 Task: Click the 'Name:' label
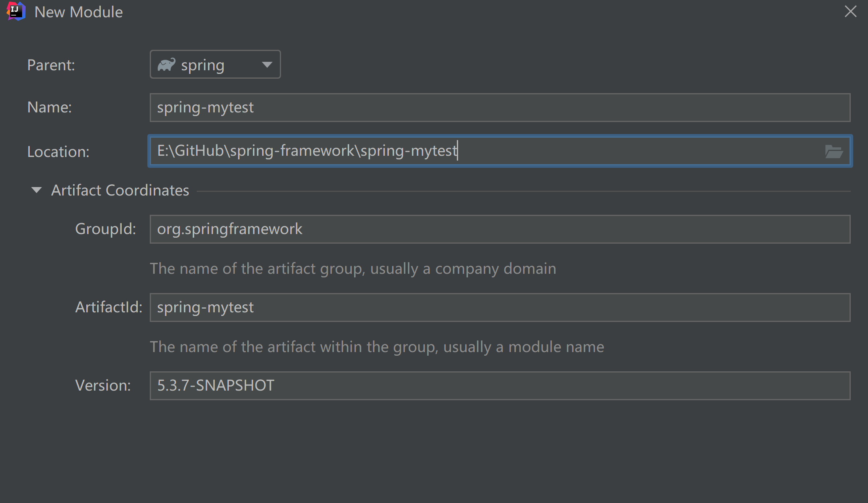point(49,107)
